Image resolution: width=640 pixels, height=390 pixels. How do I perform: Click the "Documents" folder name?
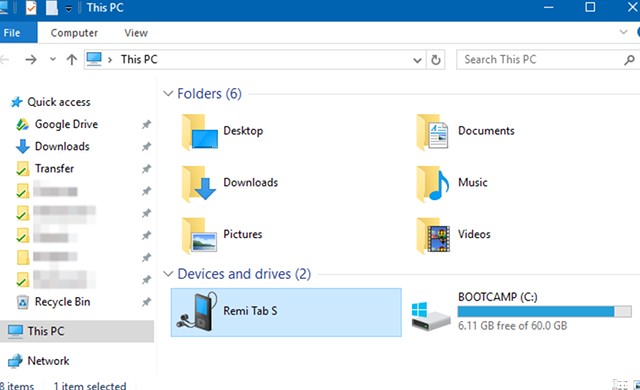pos(486,131)
